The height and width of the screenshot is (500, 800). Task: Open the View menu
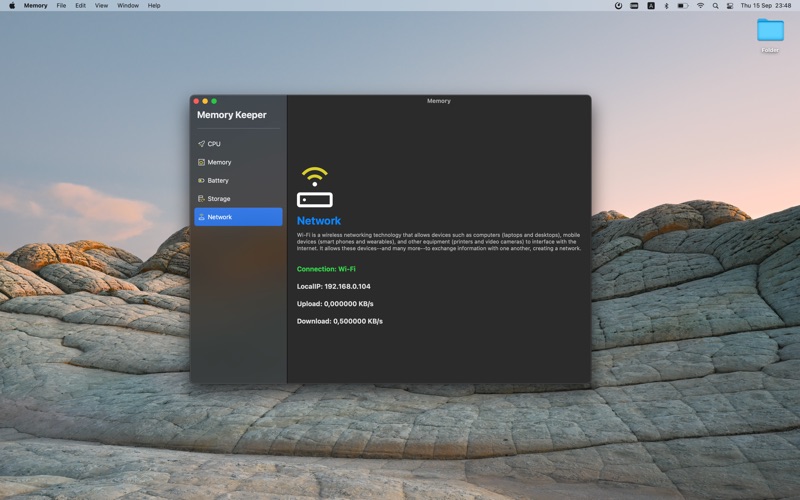pyautogui.click(x=102, y=6)
